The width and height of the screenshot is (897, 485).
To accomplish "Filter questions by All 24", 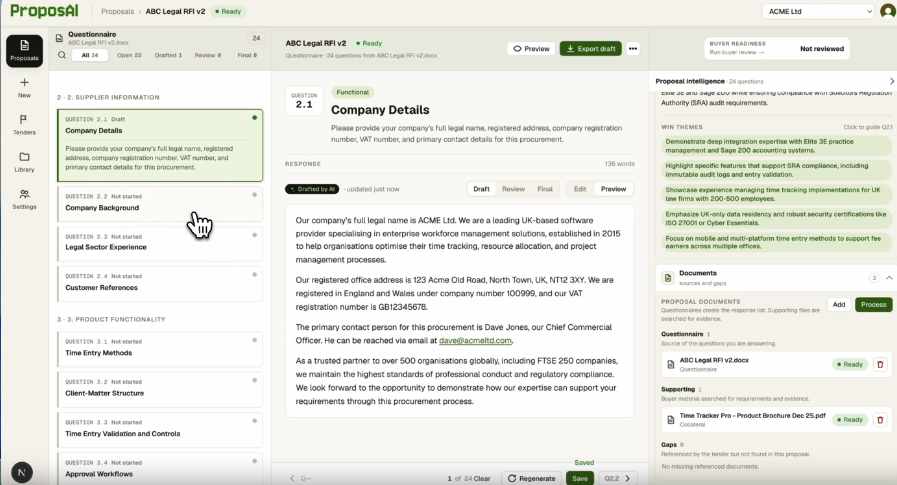I will [90, 55].
